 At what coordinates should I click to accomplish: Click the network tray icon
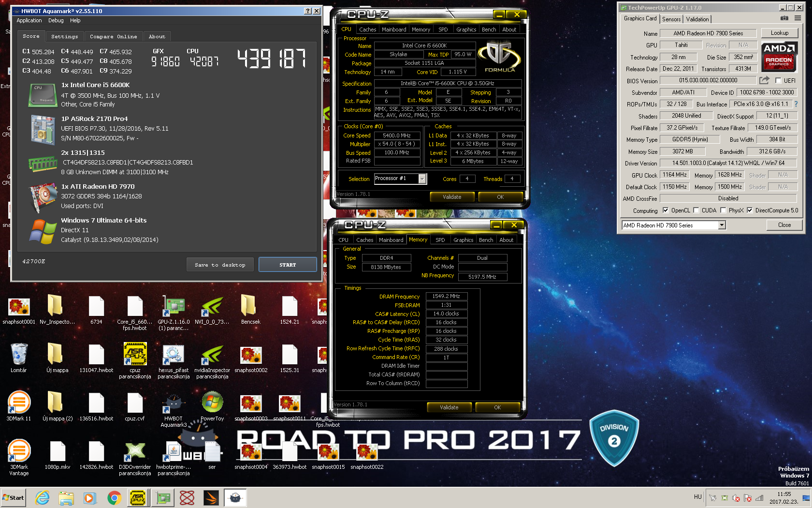(759, 498)
